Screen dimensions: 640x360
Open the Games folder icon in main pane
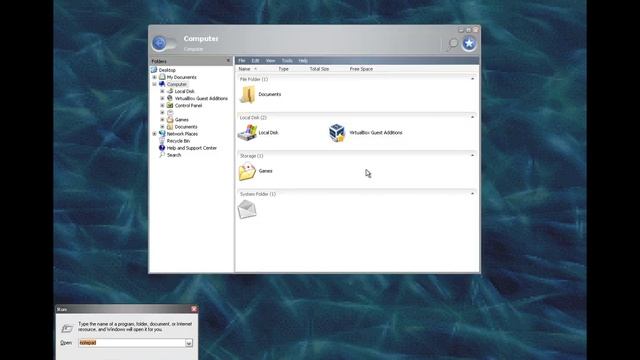point(247,171)
